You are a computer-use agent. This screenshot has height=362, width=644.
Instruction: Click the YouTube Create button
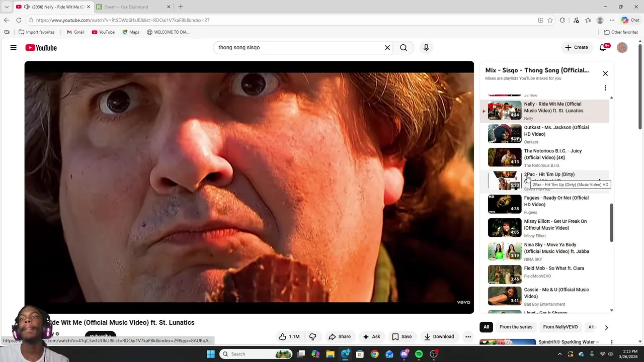point(576,48)
